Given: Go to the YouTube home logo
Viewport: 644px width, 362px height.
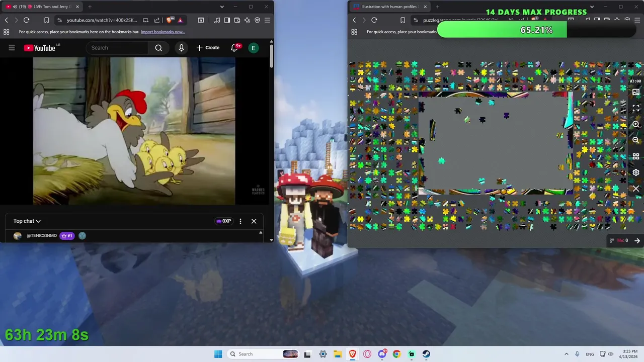Looking at the screenshot, I should coord(39,48).
